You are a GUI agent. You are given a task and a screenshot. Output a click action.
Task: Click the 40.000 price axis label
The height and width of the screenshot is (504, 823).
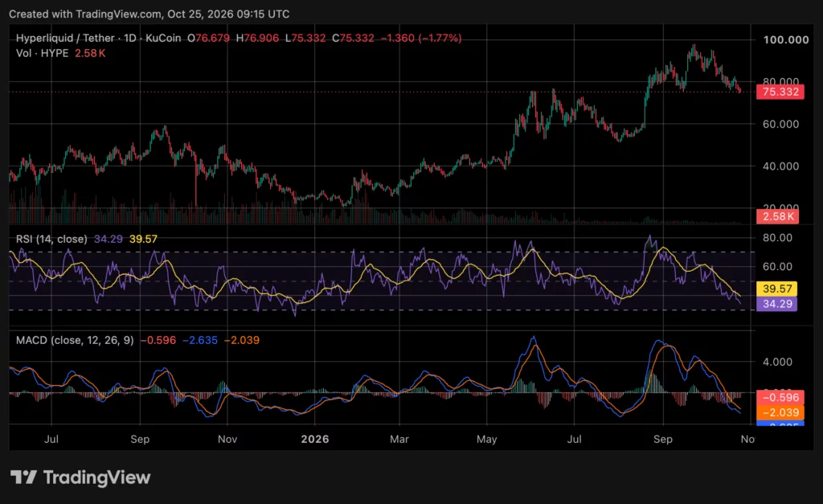pyautogui.click(x=780, y=166)
